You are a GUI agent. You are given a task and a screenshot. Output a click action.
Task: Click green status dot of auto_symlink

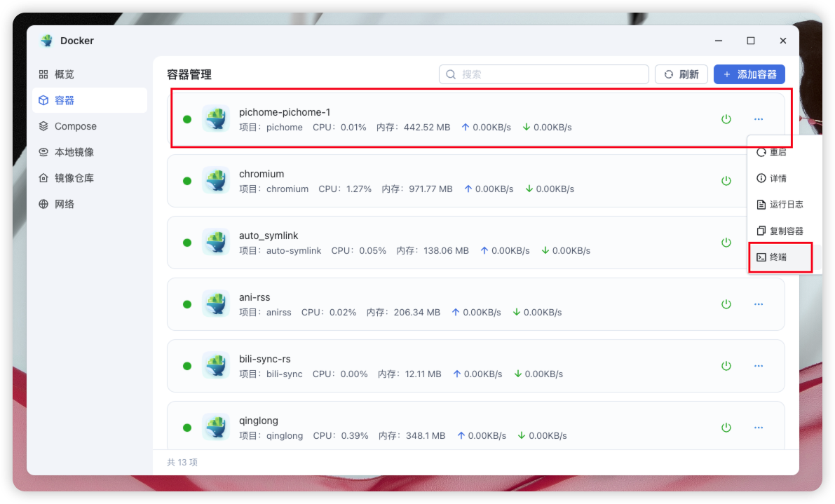pyautogui.click(x=187, y=243)
